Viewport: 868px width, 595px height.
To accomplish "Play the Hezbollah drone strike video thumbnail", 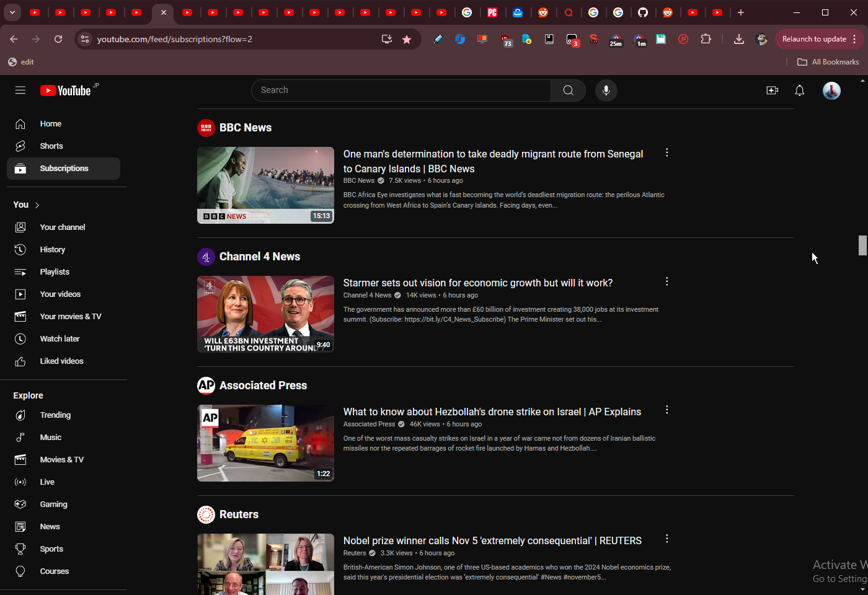I will tap(265, 443).
